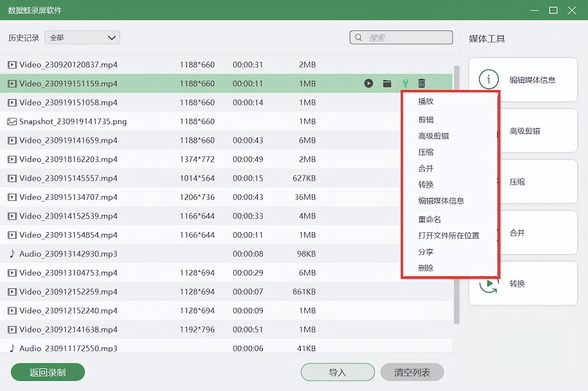Click the 导入 import button
This screenshot has height=391, width=588.
click(338, 372)
